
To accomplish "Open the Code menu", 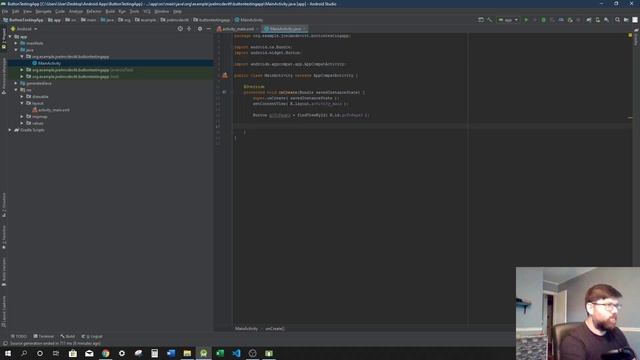I will click(60, 11).
